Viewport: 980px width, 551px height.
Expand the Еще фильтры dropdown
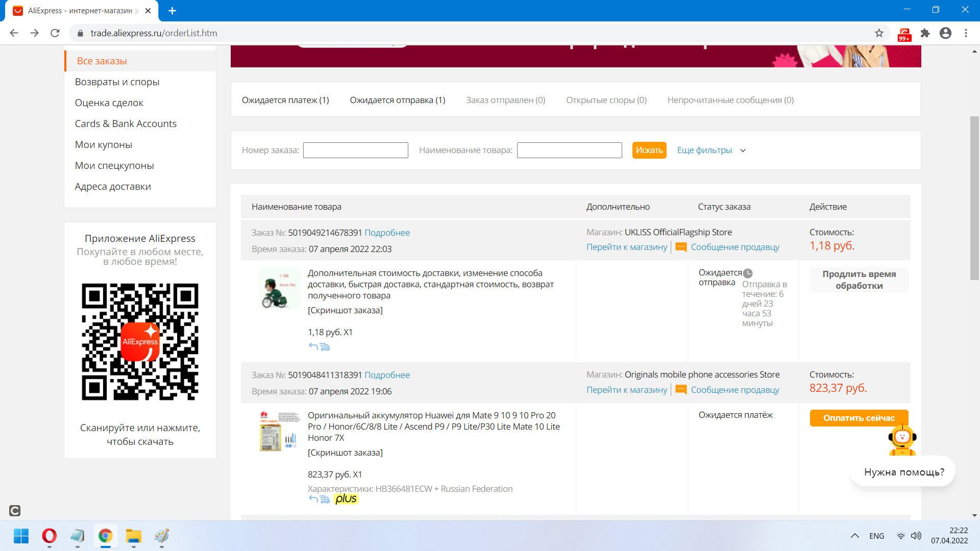(712, 150)
